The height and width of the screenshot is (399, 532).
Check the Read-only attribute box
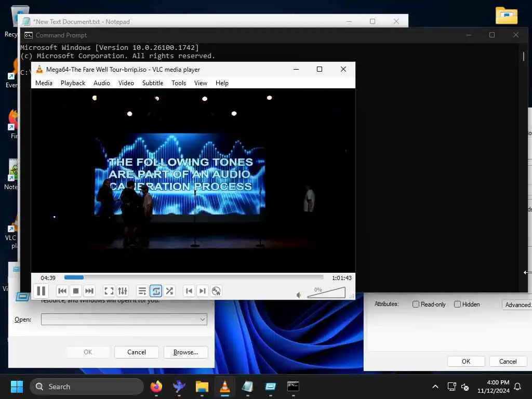point(416,304)
